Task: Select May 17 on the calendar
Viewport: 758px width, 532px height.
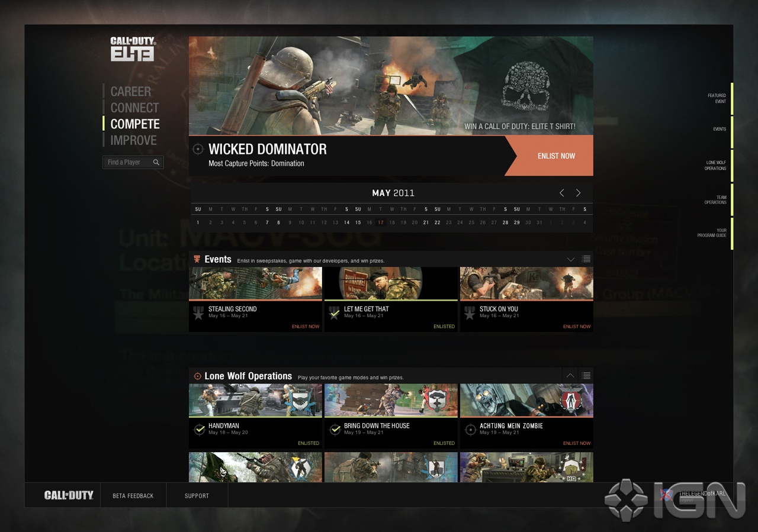Action: pyautogui.click(x=381, y=223)
